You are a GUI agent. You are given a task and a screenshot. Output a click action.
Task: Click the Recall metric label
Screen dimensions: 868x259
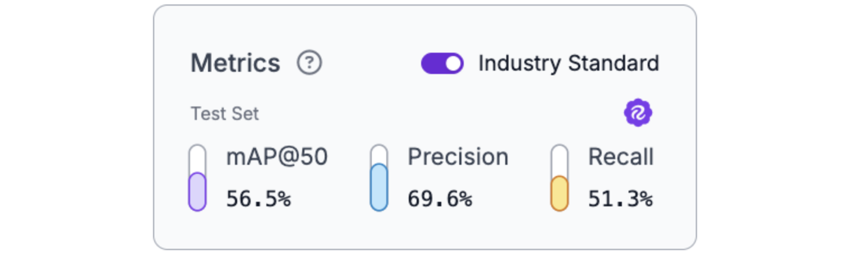(621, 158)
